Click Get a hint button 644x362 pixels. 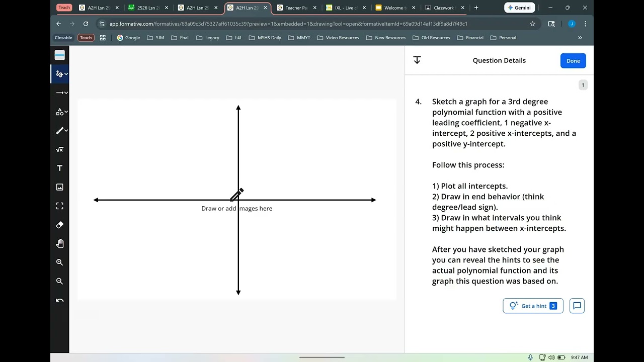click(x=533, y=306)
